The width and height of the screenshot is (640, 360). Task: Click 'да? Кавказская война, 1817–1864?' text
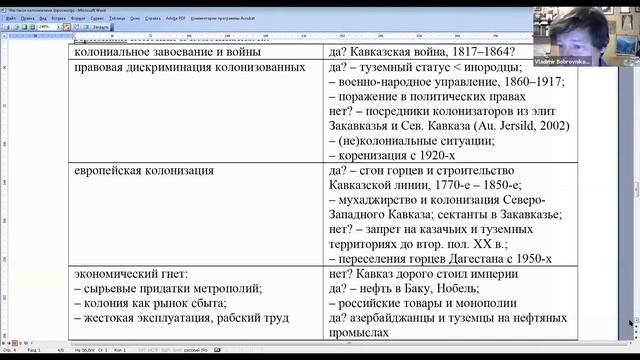(x=422, y=52)
